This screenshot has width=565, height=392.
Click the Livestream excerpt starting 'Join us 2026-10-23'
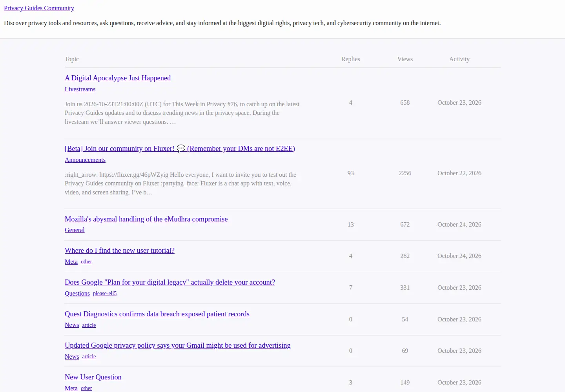pyautogui.click(x=182, y=113)
